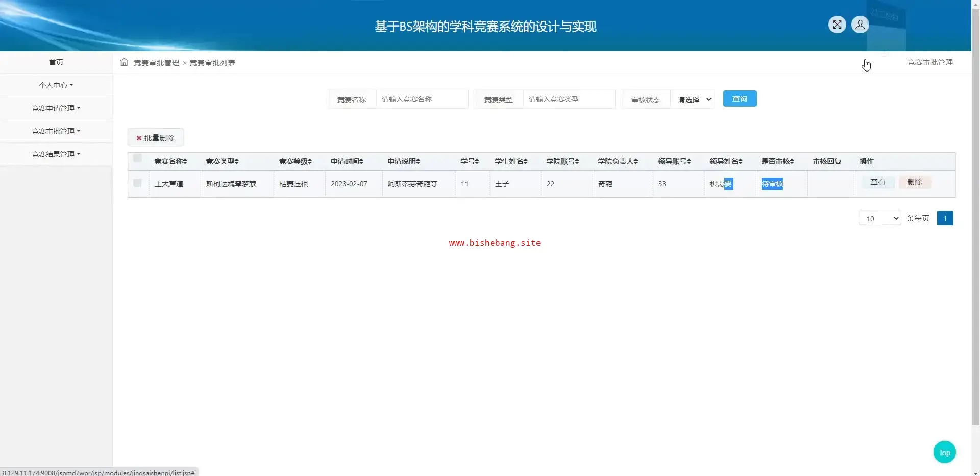980x476 pixels.
Task: Sort by 申请时间 column header arrows
Action: tap(361, 161)
